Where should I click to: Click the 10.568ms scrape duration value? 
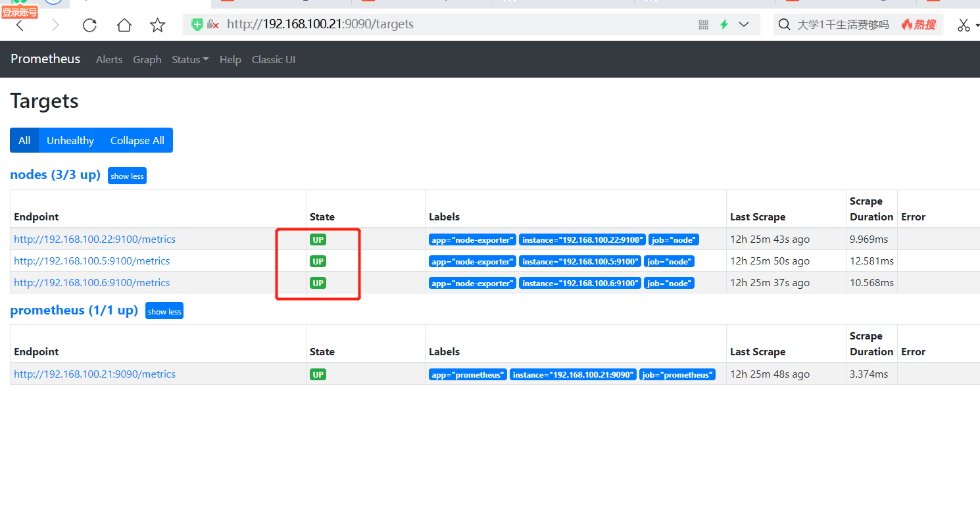coord(871,283)
